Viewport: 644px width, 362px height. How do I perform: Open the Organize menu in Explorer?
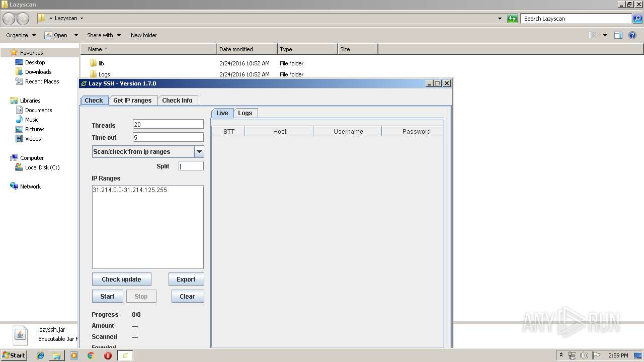coord(21,35)
